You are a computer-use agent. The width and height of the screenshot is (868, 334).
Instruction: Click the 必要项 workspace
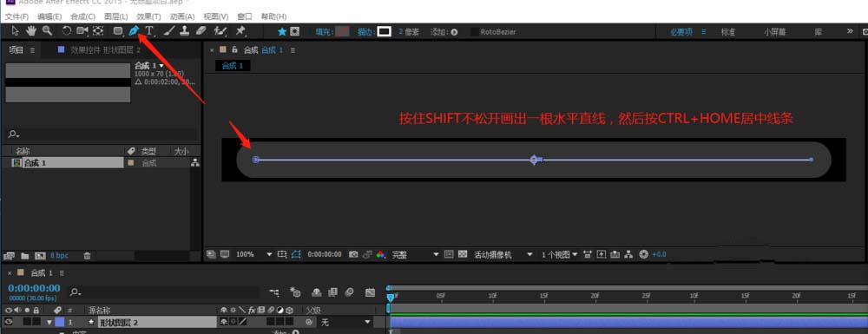681,32
